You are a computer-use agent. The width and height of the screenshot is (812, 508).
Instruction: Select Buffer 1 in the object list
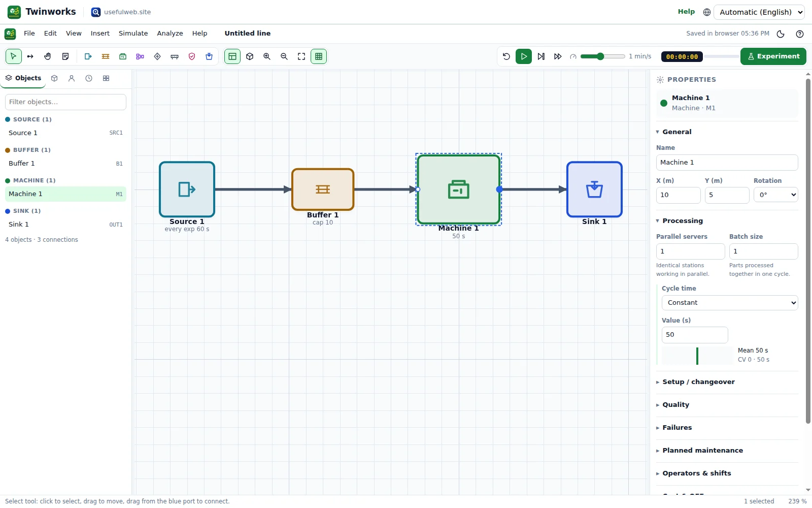[65, 164]
